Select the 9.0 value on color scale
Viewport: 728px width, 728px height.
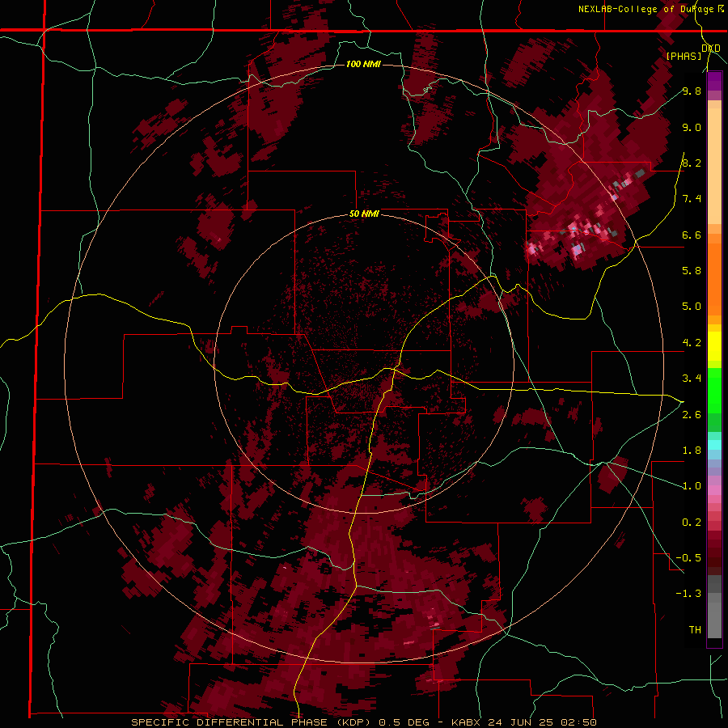692,127
